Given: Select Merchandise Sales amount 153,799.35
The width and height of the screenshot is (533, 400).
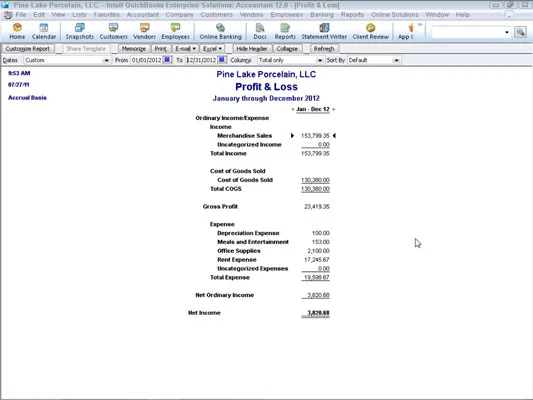Looking at the screenshot, I should point(315,136).
